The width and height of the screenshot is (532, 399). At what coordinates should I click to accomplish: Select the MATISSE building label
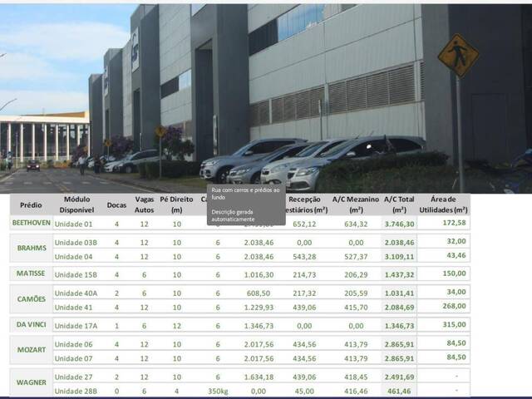31,273
